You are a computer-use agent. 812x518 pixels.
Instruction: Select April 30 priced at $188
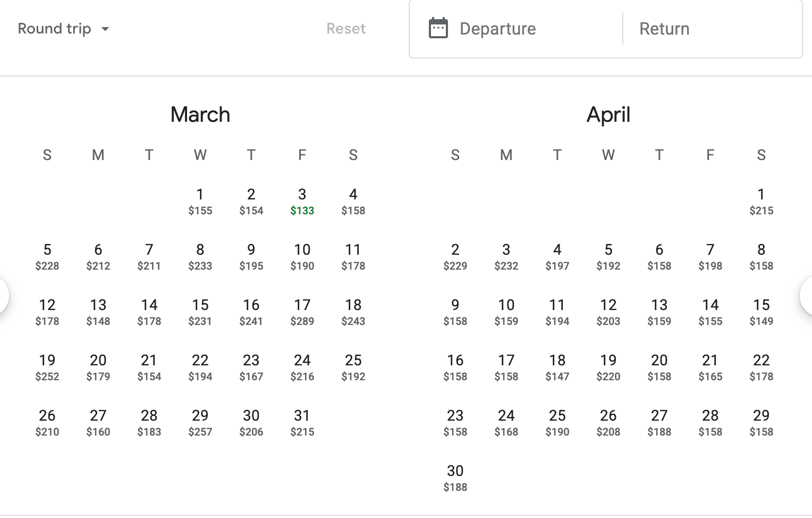point(455,478)
